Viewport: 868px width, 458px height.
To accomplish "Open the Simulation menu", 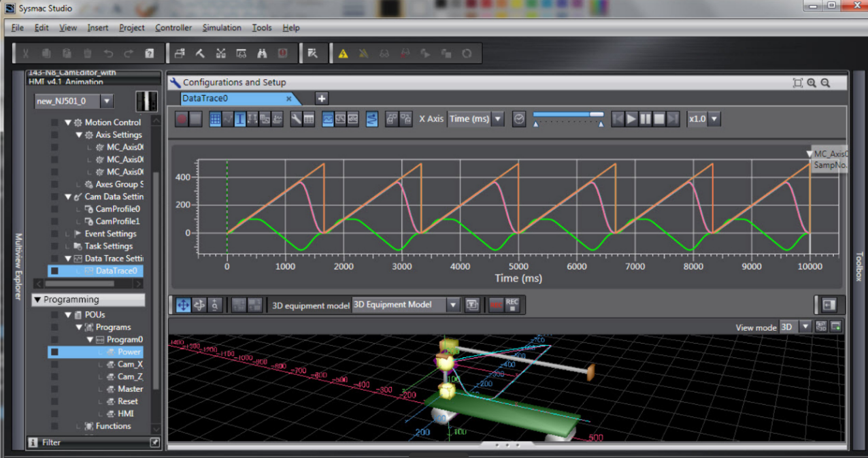I will coord(221,28).
